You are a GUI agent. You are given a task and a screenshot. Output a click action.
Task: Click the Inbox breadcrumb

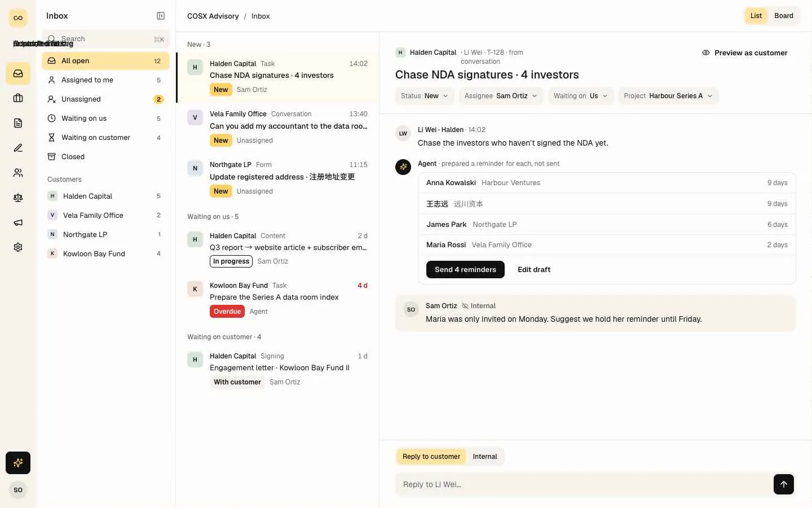pyautogui.click(x=261, y=16)
